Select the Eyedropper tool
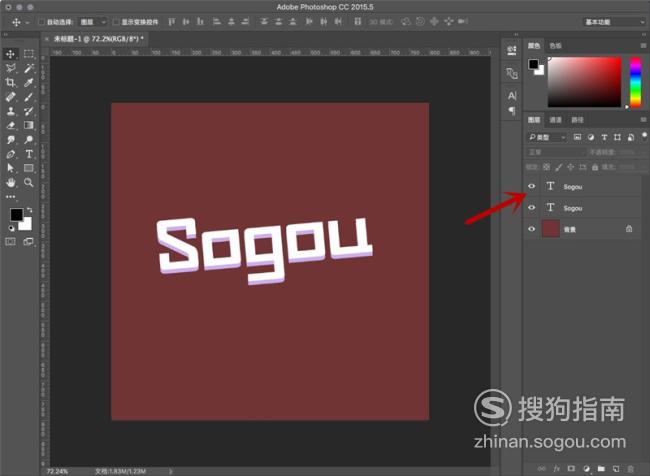The height and width of the screenshot is (476, 650). tap(29, 83)
